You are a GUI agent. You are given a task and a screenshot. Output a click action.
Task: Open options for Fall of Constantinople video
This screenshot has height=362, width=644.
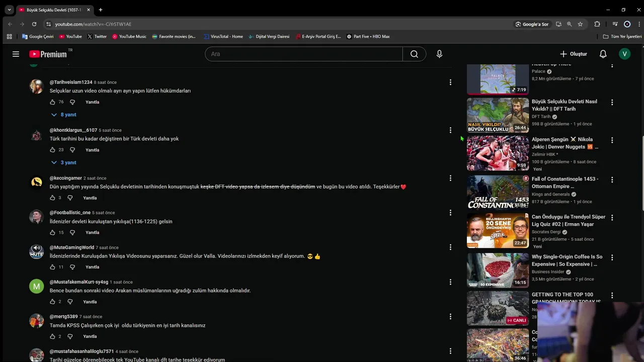click(x=612, y=179)
